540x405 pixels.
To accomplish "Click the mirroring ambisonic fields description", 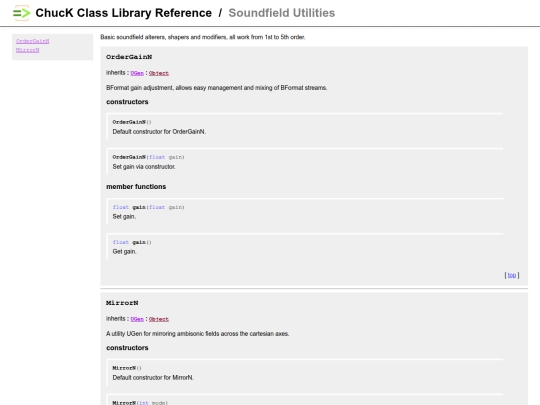I will point(198,334).
